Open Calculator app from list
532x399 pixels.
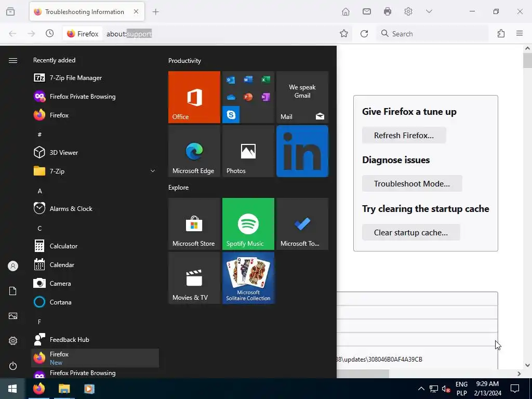(95, 246)
